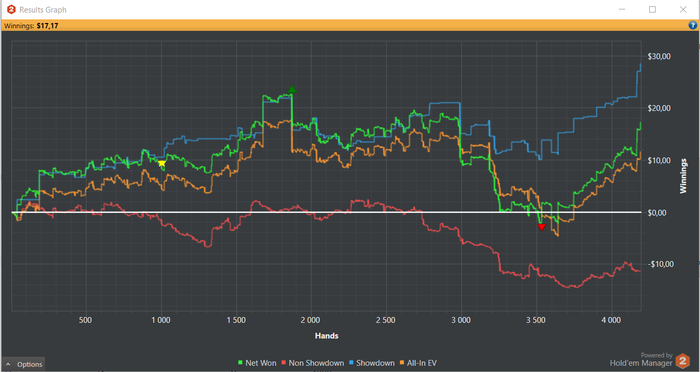Click the $30,00 axis label

click(x=659, y=56)
